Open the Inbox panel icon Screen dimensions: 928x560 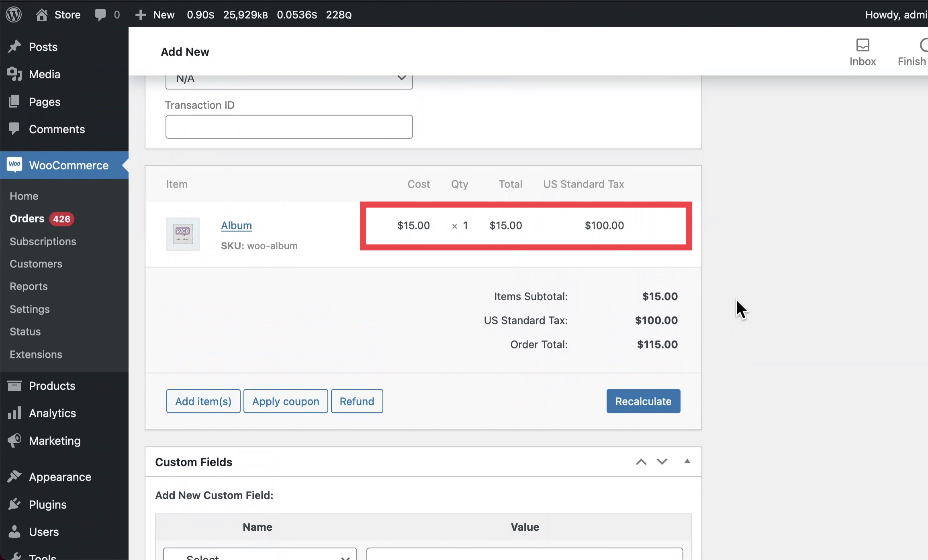(863, 45)
